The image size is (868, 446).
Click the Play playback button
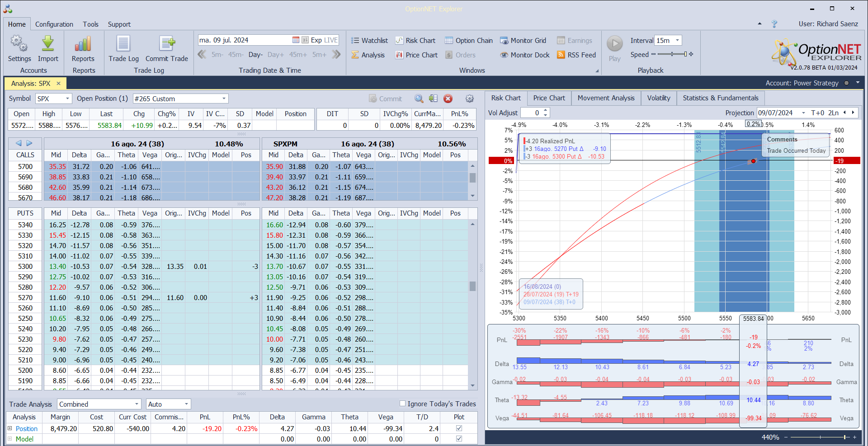point(614,48)
